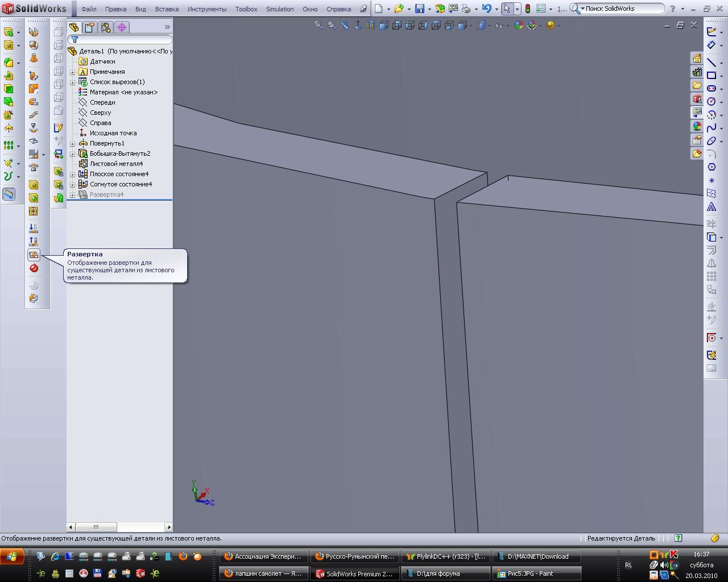Expand the Согнутое состояние4 node

[x=73, y=185]
